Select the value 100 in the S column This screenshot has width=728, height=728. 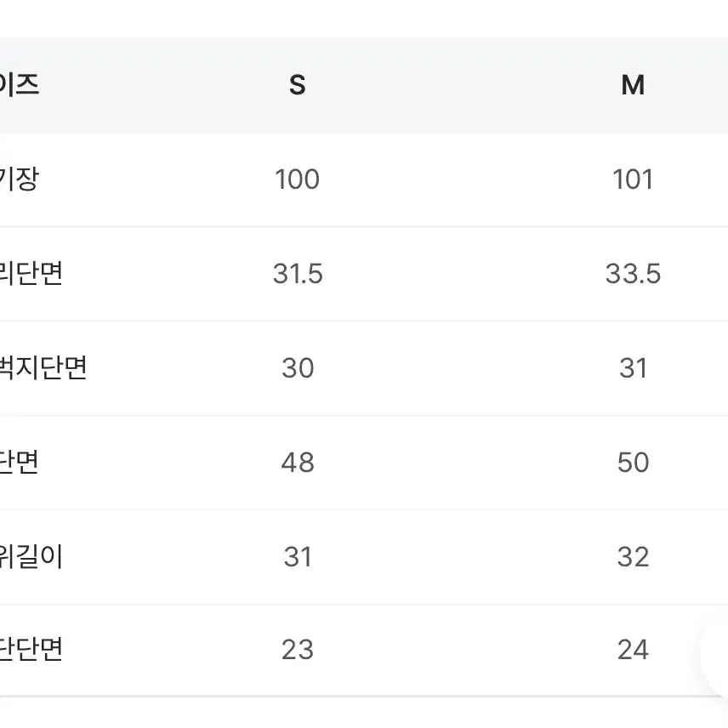297,179
